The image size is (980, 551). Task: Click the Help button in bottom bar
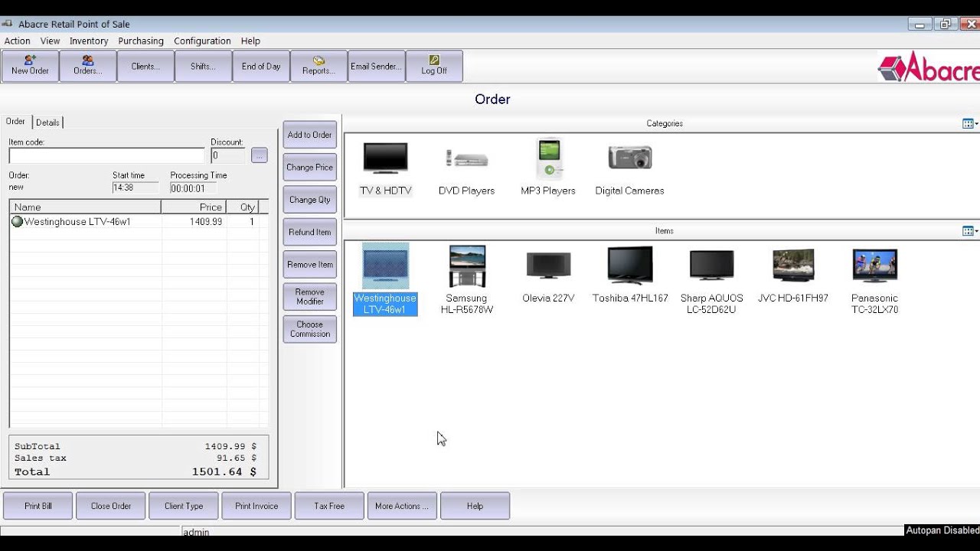coord(475,506)
